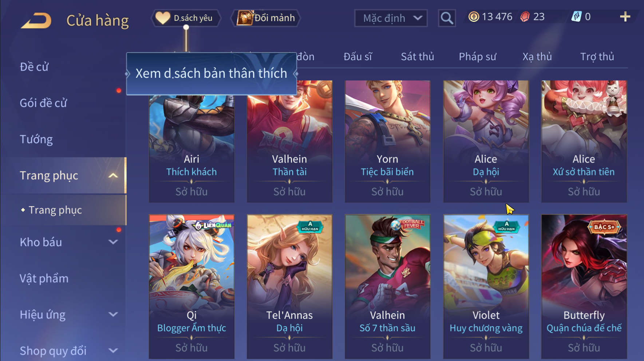Image resolution: width=644 pixels, height=361 pixels.
Task: Click the golden back arrow icon
Action: pos(36,20)
